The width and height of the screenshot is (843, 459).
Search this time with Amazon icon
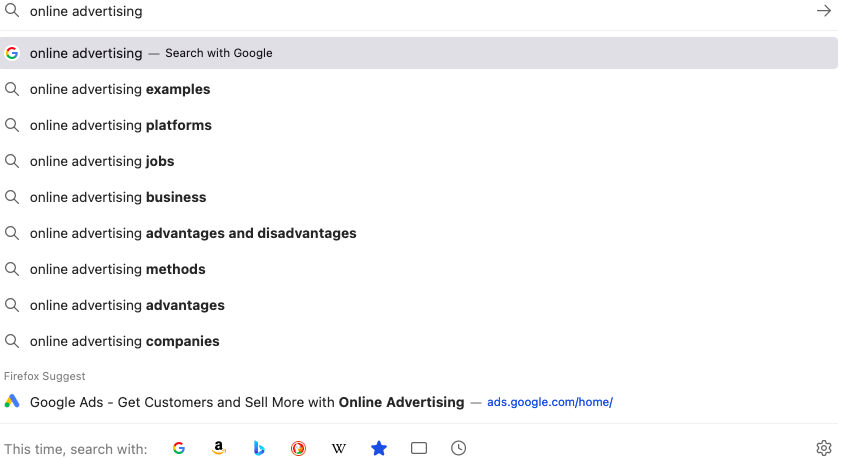(x=218, y=448)
